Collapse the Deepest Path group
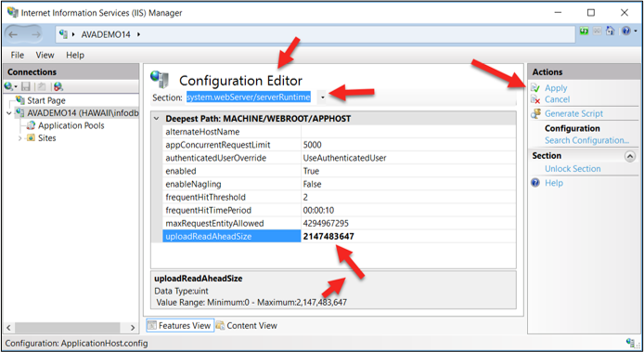 pyautogui.click(x=157, y=119)
